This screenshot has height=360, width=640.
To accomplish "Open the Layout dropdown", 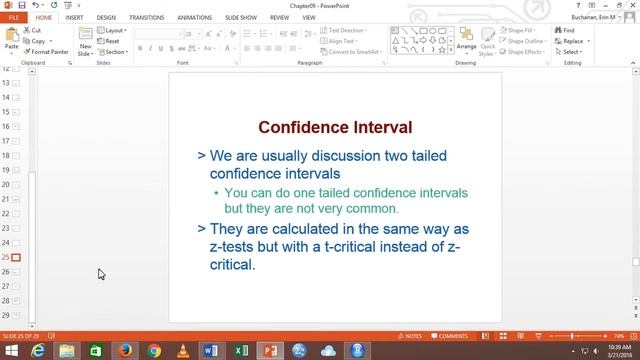I will point(112,30).
